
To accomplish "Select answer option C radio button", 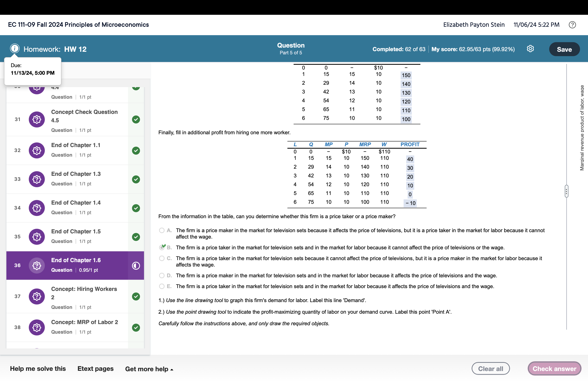I will 162,258.
